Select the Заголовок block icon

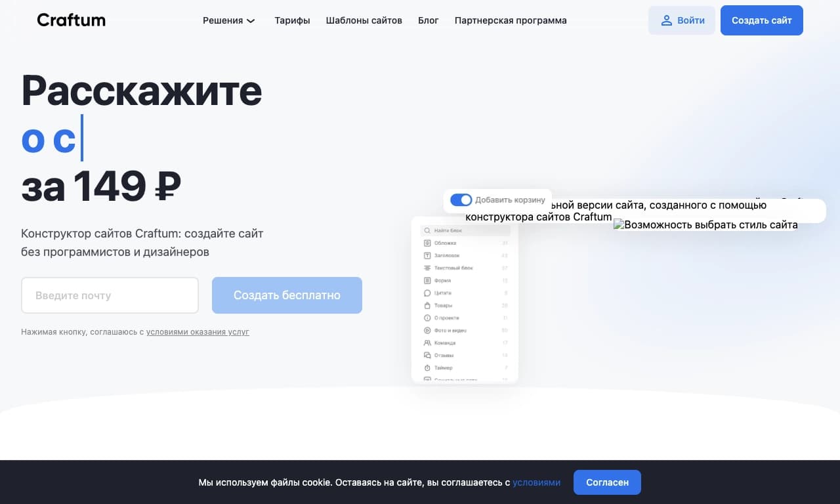(x=427, y=256)
